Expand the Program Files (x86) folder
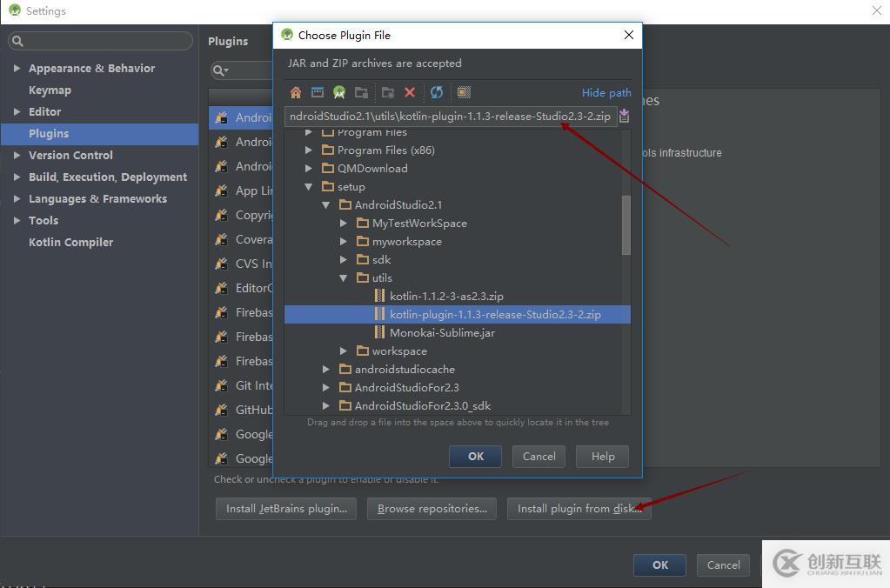The image size is (890, 588). 309,150
